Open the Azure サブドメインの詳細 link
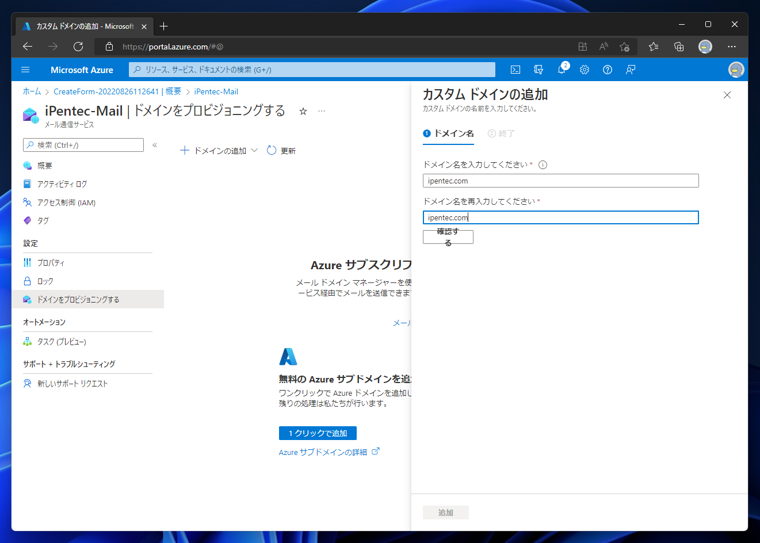Screen dimensions: 760x543 [x=329, y=452]
